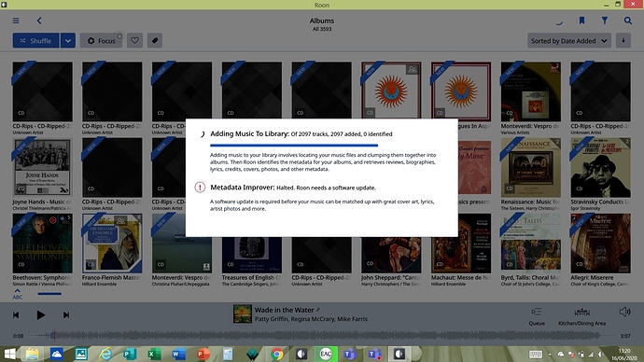Open the Focus filter button

[101, 41]
